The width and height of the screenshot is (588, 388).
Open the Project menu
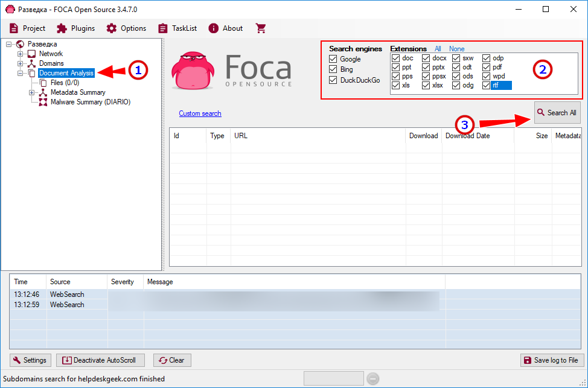tap(27, 28)
